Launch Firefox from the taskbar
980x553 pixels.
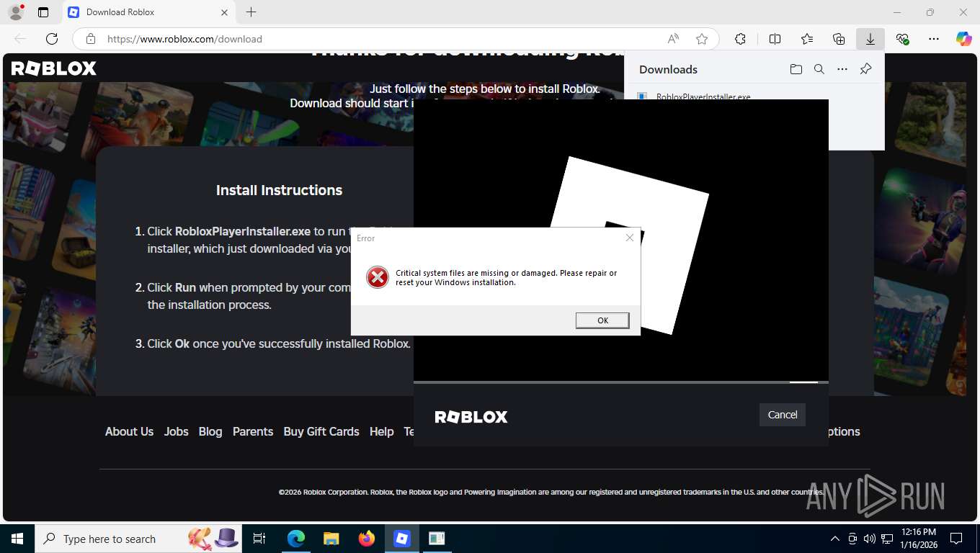point(366,539)
